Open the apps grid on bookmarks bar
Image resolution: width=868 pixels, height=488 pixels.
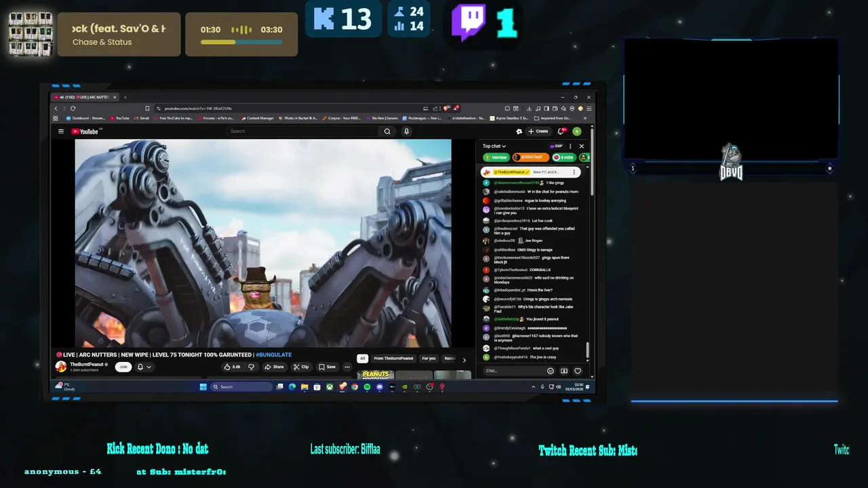tap(56, 118)
